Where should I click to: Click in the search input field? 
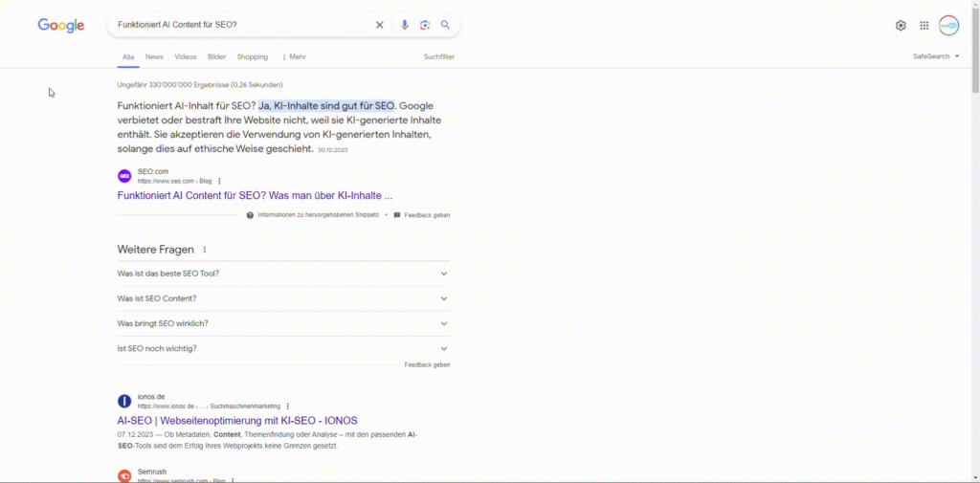(x=239, y=25)
